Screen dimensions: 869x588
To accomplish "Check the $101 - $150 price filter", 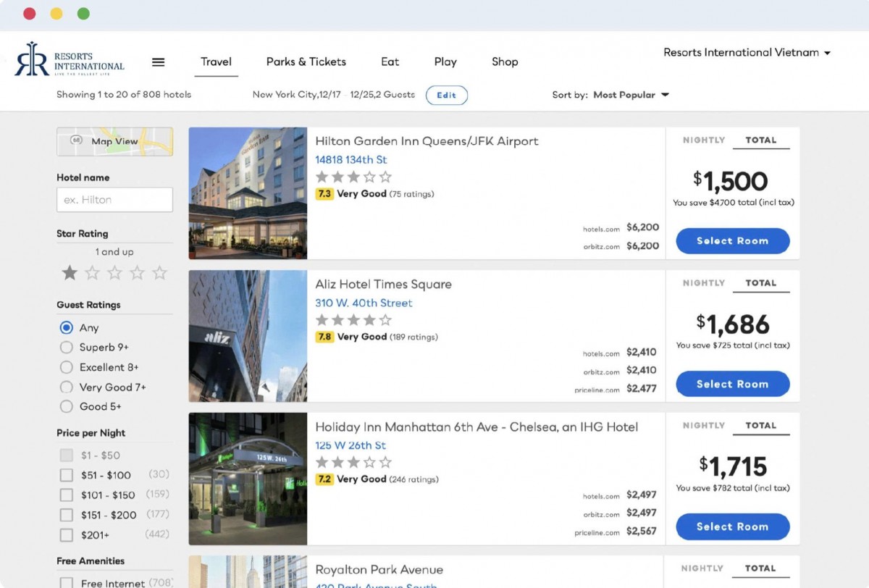I will pyautogui.click(x=67, y=495).
